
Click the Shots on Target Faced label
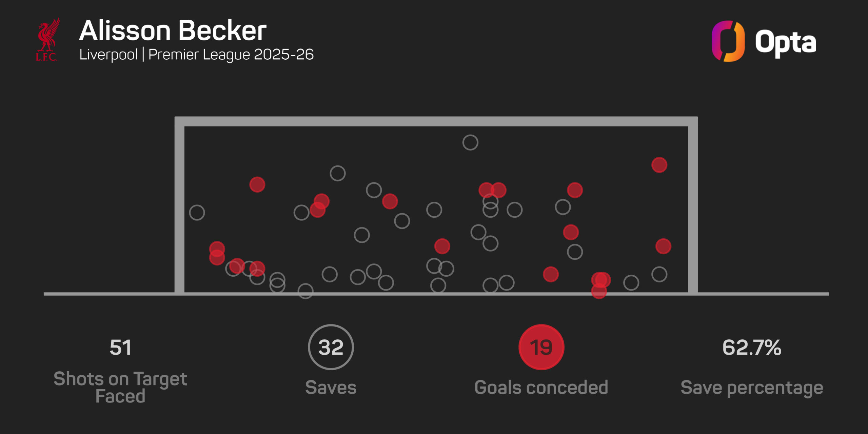(x=120, y=387)
